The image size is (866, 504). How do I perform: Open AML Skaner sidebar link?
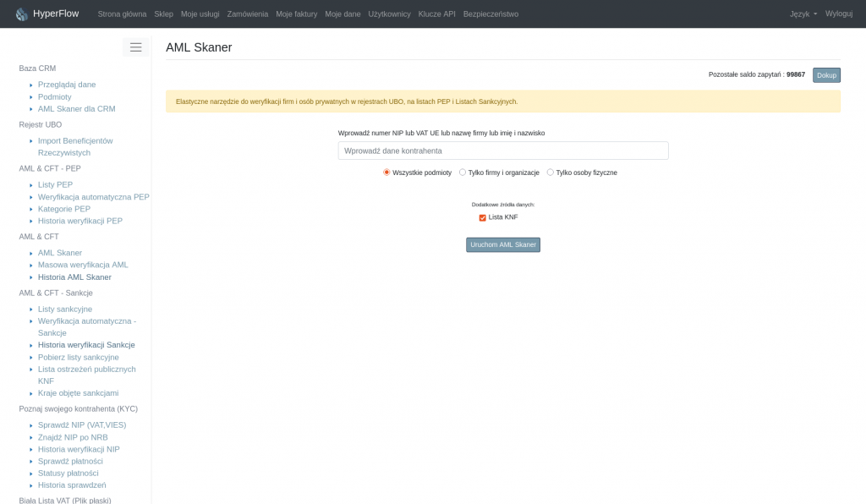[x=60, y=253]
